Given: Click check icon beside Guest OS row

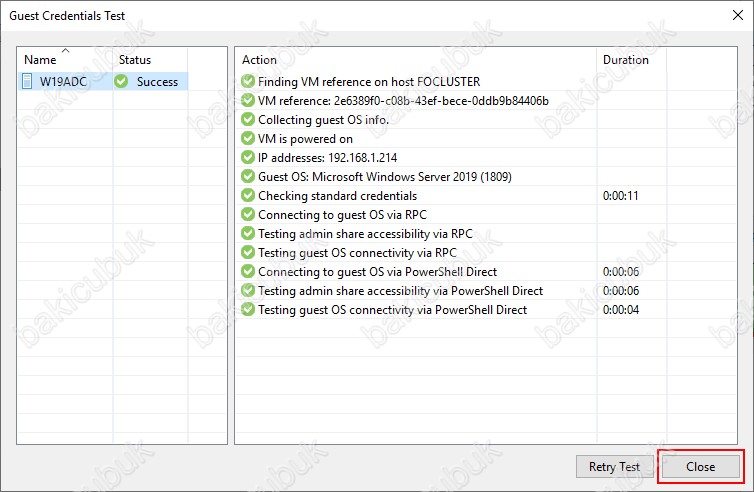Looking at the screenshot, I should click(248, 177).
